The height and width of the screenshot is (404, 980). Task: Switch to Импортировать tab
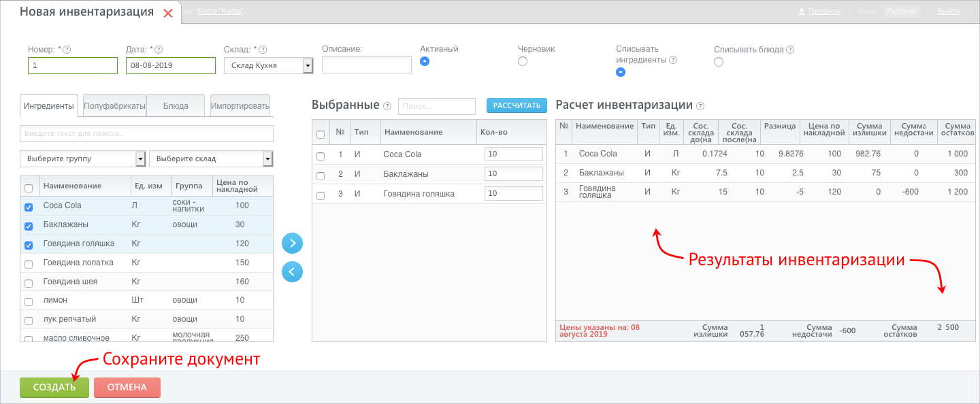click(240, 106)
